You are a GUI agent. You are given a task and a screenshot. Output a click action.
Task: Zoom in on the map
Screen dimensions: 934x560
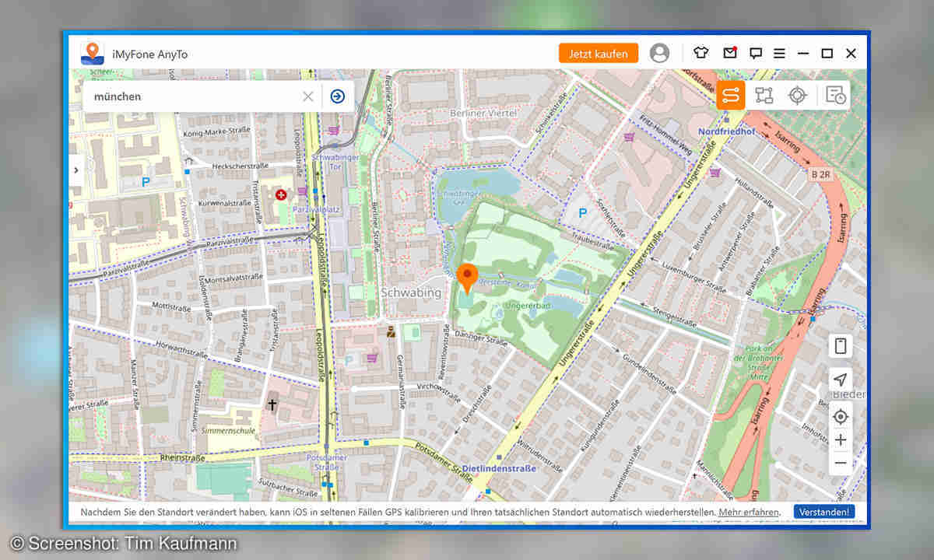click(840, 440)
